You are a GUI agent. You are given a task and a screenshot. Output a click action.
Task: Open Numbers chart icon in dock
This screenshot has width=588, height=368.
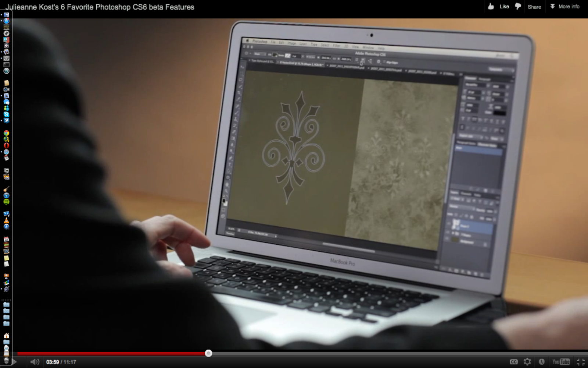6,283
